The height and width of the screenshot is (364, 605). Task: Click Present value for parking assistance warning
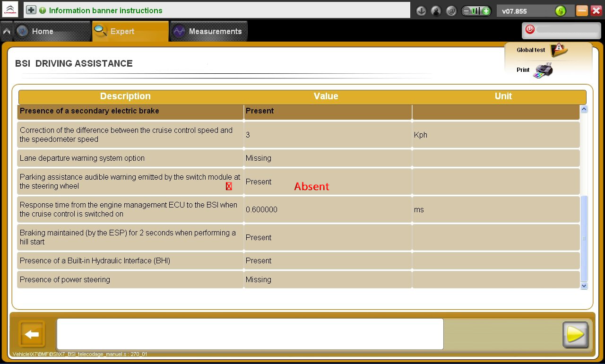[x=259, y=182]
